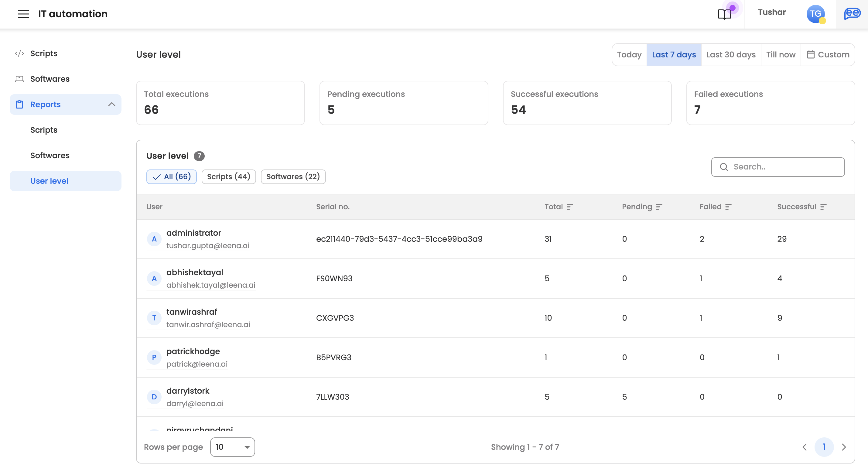Click the Search input field
This screenshot has width=868, height=472.
point(782,167)
